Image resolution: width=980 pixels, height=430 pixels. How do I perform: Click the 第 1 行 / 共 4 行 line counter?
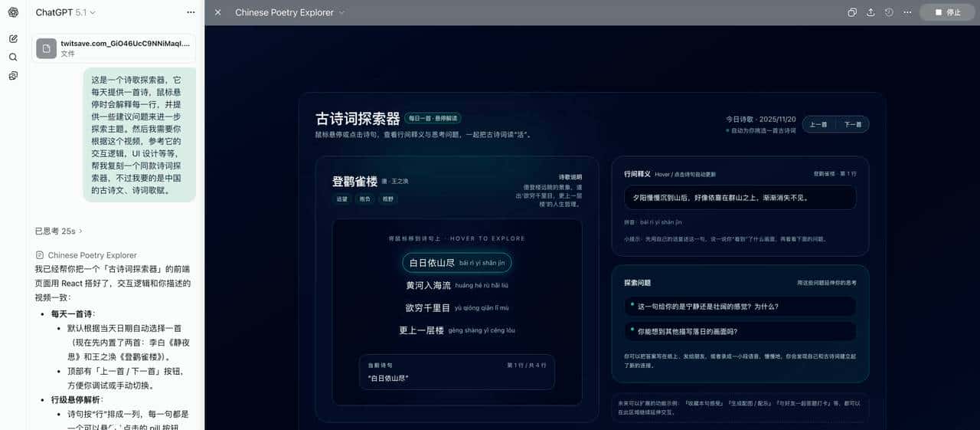click(527, 365)
